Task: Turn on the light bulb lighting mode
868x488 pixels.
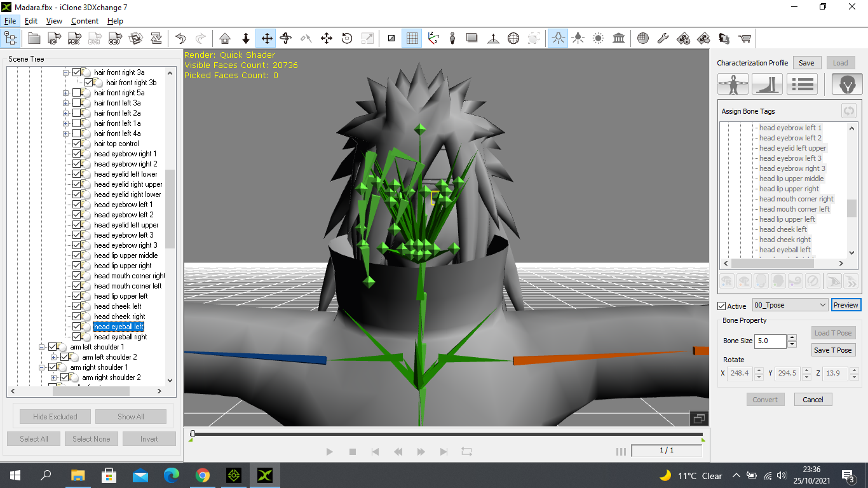Action: (558, 39)
